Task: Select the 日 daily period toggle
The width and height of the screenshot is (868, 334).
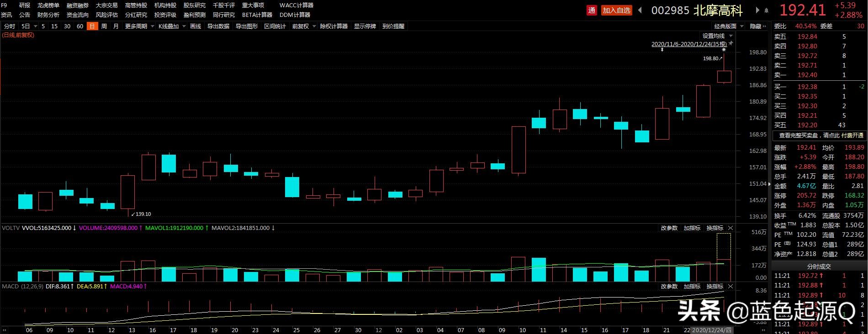Action: [92, 26]
